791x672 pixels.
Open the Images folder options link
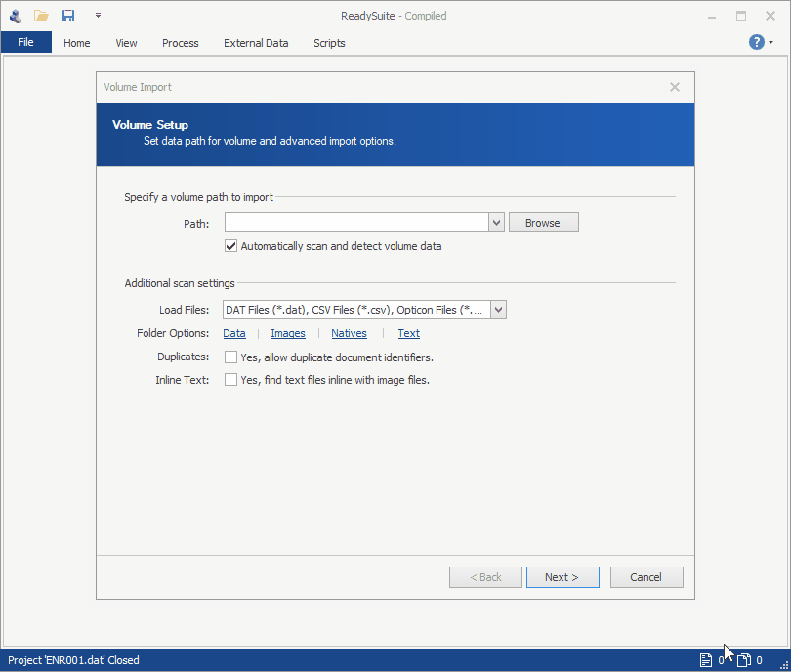coord(287,333)
